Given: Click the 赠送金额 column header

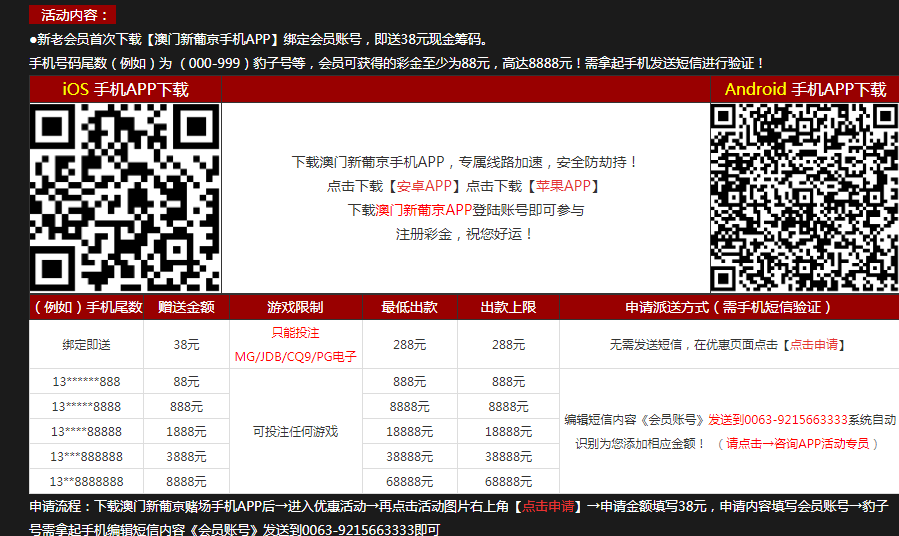Looking at the screenshot, I should (186, 307).
